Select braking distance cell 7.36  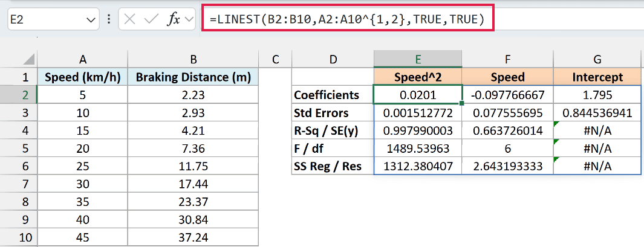coord(193,148)
